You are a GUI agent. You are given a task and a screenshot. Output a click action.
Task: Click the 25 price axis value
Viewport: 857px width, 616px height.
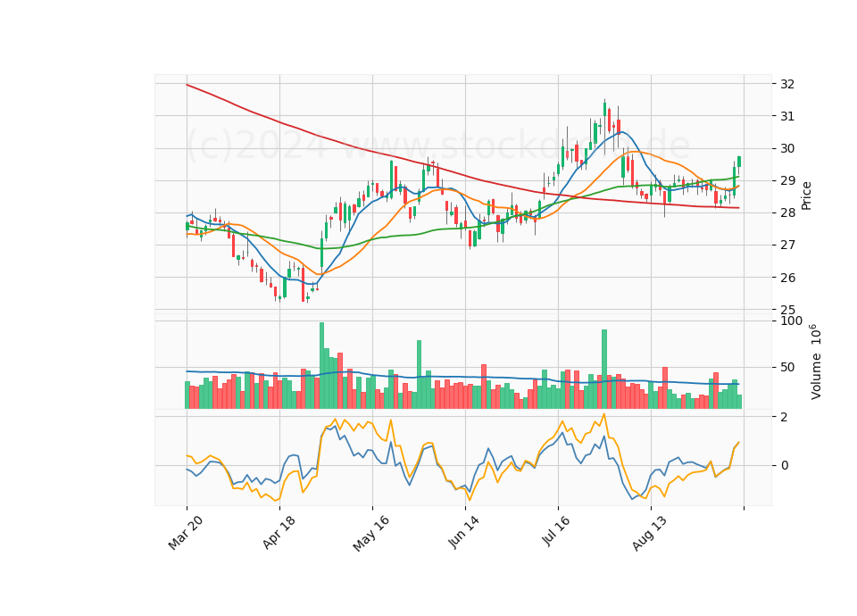click(787, 310)
